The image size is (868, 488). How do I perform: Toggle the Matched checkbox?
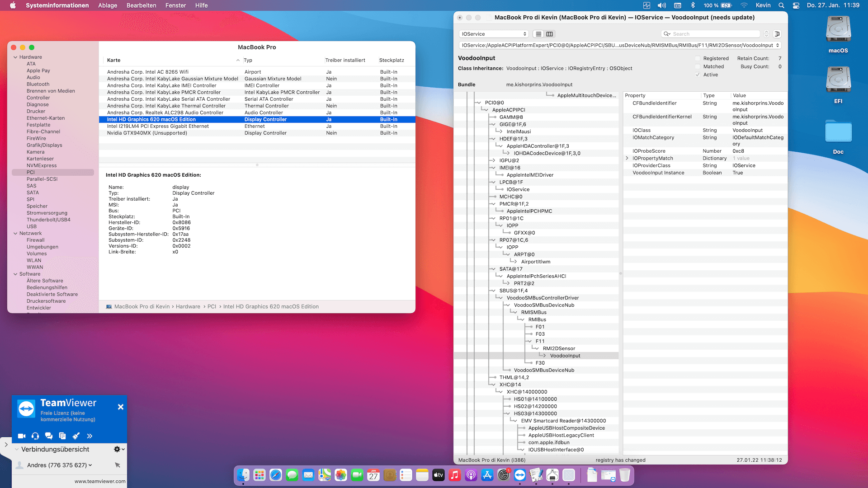[x=698, y=66]
